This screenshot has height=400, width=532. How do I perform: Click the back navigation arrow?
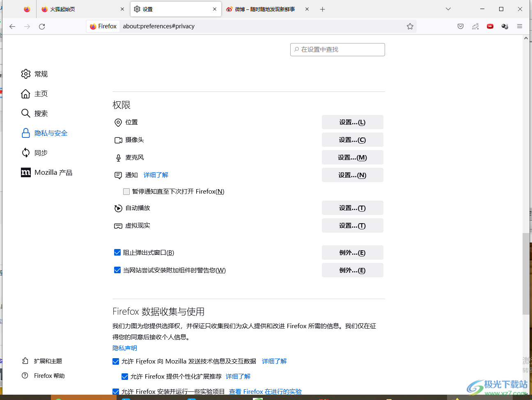tap(12, 26)
